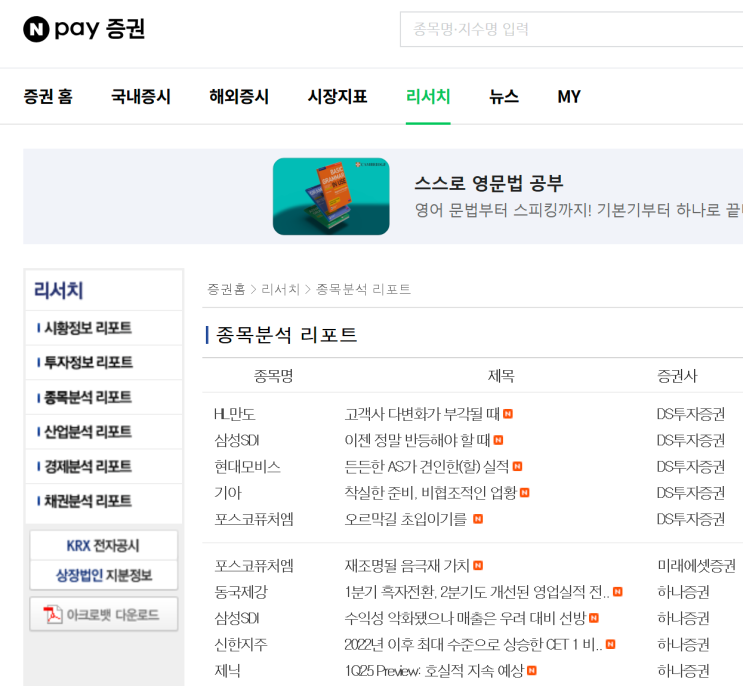743x686 pixels.
Task: Select the 증권사 column header text
Action: [677, 376]
